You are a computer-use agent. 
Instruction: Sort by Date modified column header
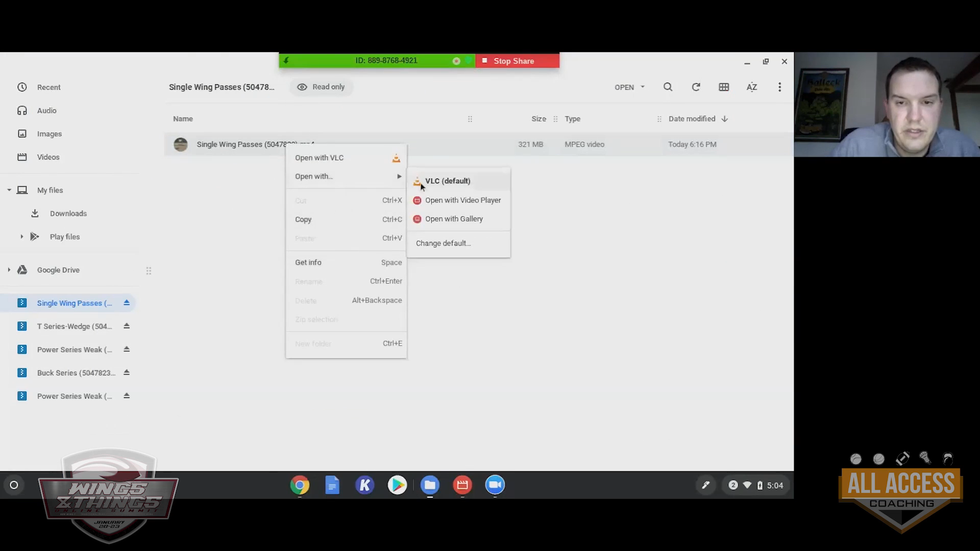click(x=692, y=119)
